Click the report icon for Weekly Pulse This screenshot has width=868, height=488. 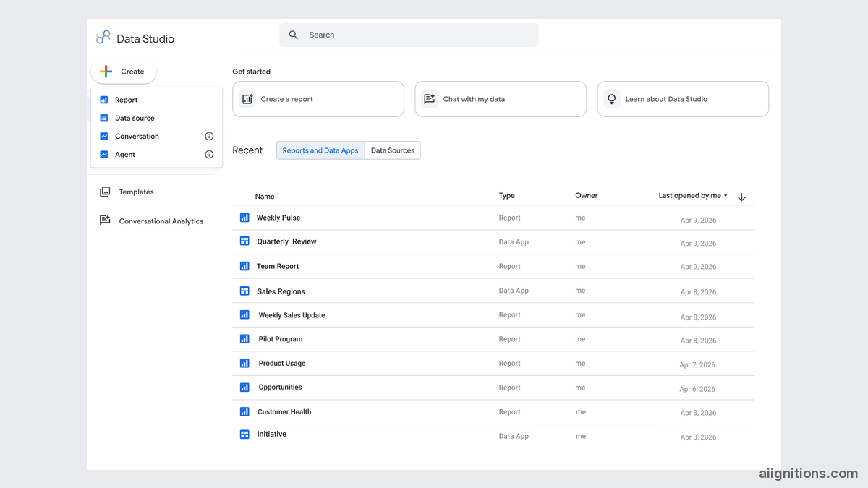[x=244, y=217]
